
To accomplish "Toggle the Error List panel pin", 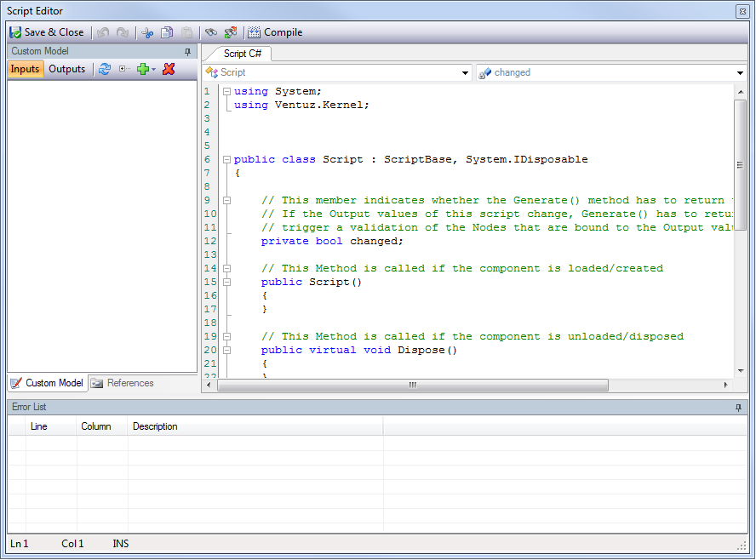I will tap(738, 407).
